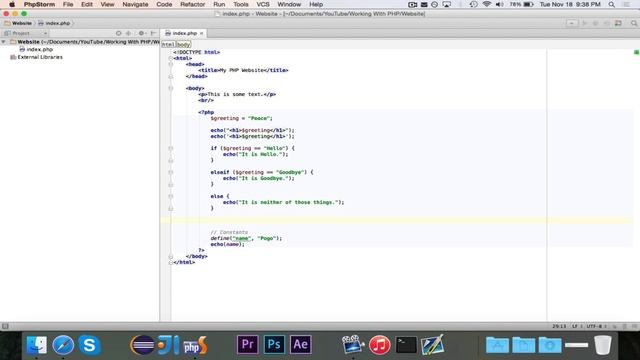Open the Window menu

[x=289, y=4]
